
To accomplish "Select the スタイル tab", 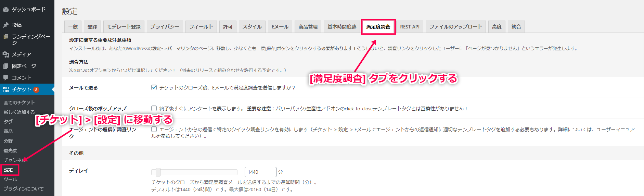I will pyautogui.click(x=252, y=27).
